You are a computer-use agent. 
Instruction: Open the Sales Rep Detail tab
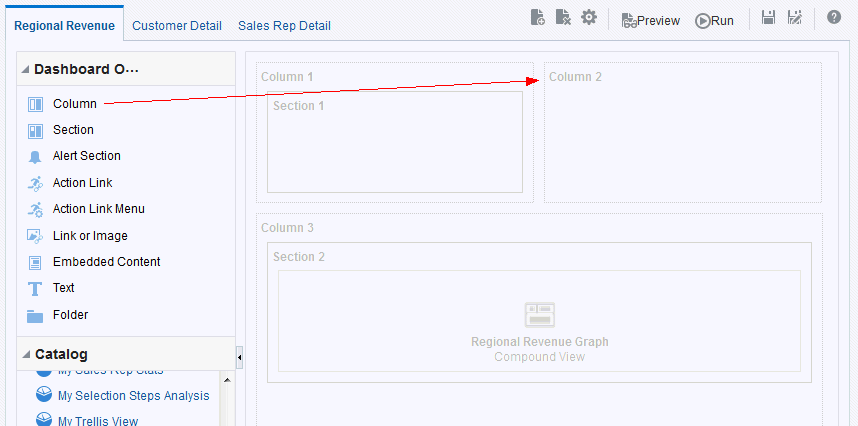(284, 25)
